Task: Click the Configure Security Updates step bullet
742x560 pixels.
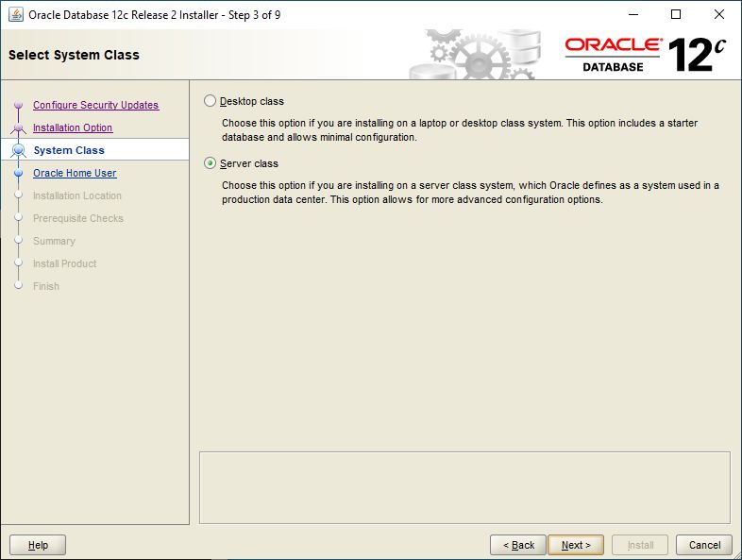Action: coord(19,105)
